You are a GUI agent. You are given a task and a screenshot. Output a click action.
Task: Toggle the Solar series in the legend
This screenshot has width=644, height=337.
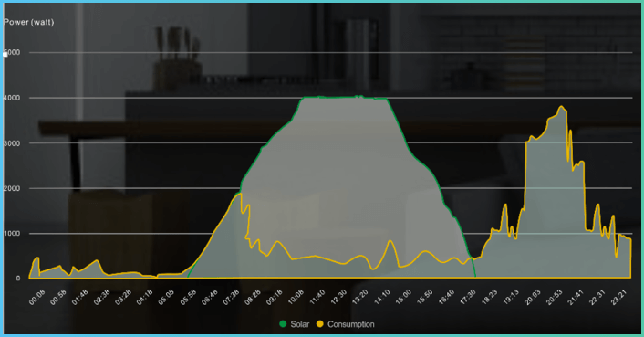pos(294,324)
